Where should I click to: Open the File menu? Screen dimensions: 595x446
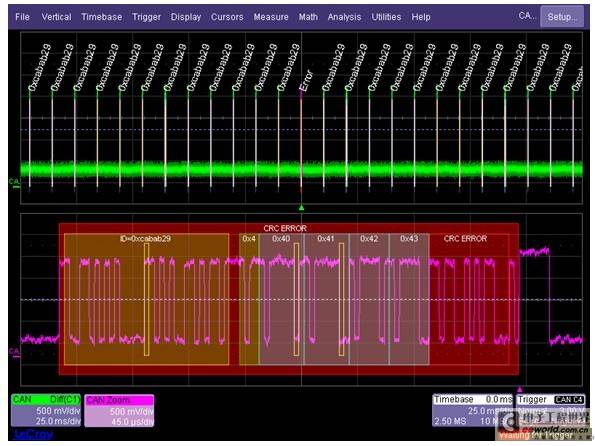coord(22,17)
